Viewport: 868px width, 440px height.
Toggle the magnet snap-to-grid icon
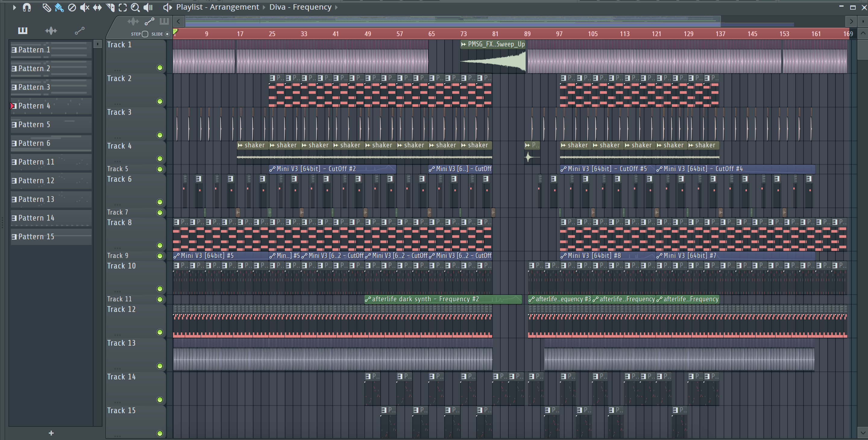pyautogui.click(x=27, y=7)
